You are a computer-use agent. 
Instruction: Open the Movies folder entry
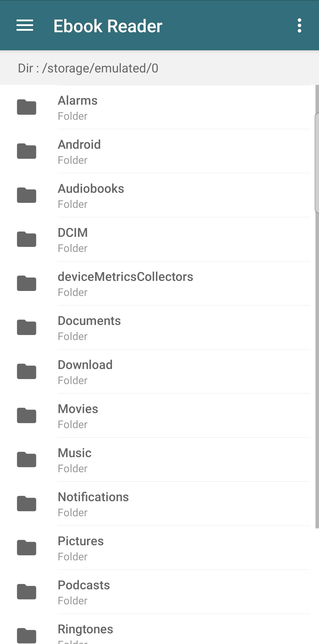click(x=78, y=415)
